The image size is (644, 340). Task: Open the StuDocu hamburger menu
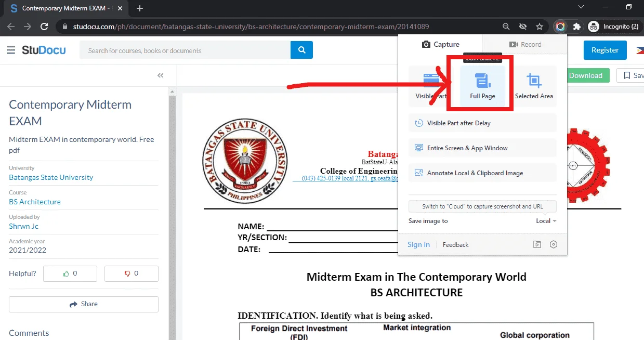(11, 50)
